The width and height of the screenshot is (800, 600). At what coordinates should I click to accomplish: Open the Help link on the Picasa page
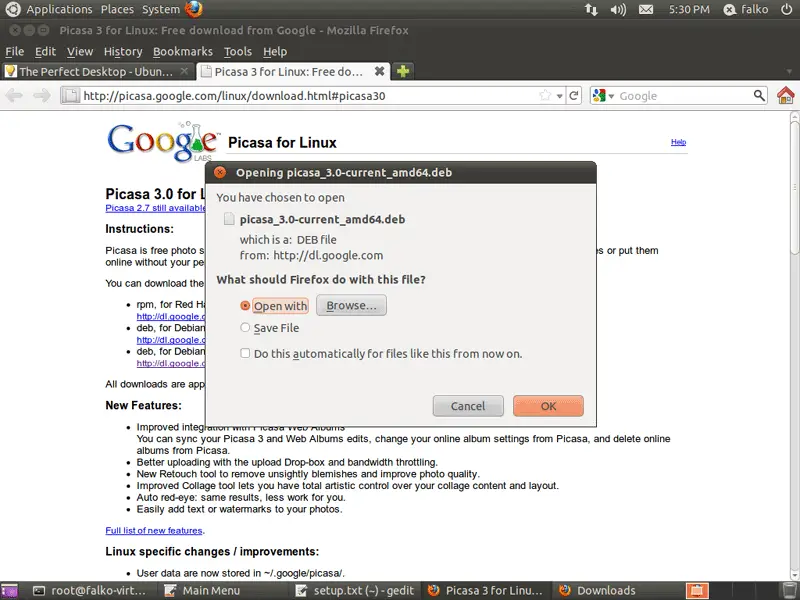[x=679, y=142]
